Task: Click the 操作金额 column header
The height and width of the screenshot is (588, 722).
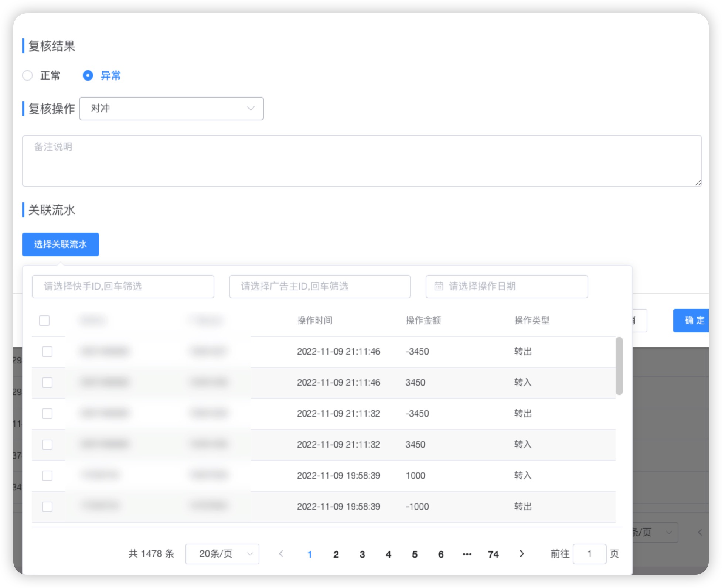Action: click(x=423, y=320)
